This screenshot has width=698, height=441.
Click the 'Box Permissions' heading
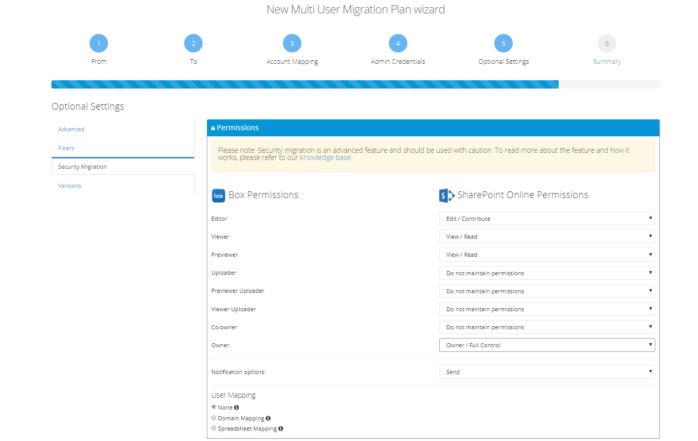[263, 195]
